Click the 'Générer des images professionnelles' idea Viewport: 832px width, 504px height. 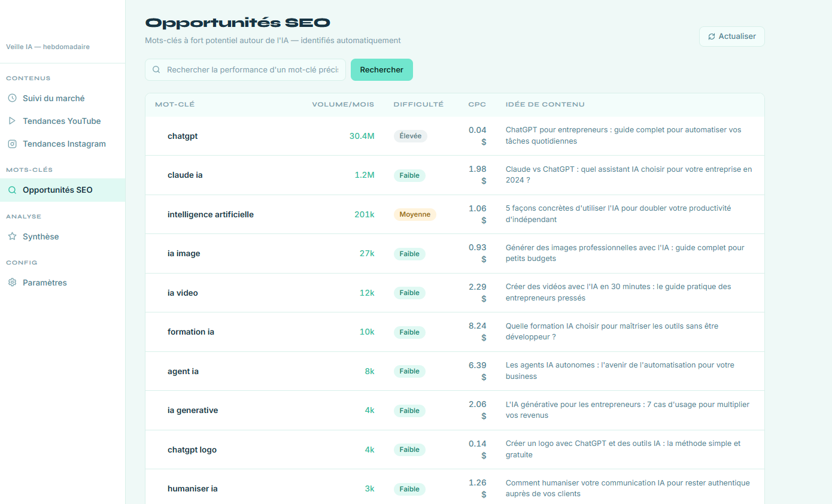coord(625,253)
